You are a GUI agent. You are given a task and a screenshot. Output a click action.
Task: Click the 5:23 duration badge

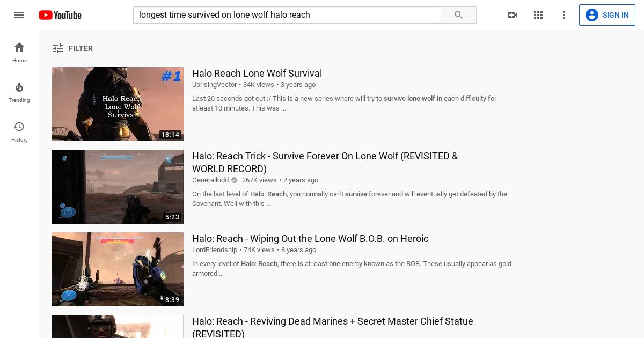pos(172,217)
